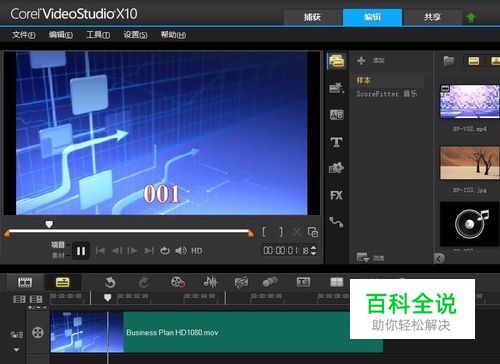The width and height of the screenshot is (500, 364).
Task: Open the Title (T) library
Action: [337, 142]
